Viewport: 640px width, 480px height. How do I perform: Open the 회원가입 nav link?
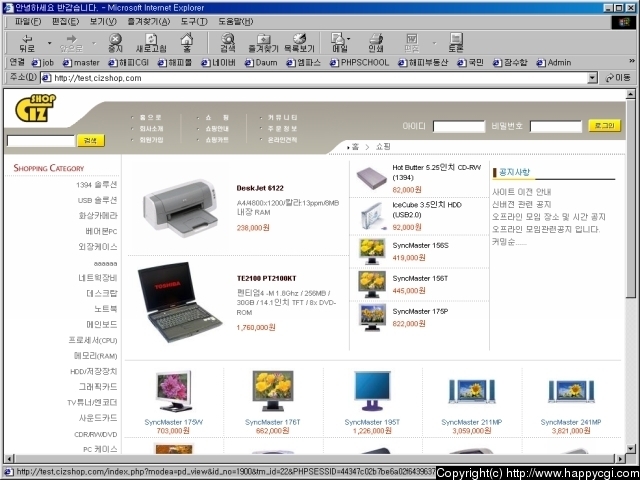tap(151, 140)
